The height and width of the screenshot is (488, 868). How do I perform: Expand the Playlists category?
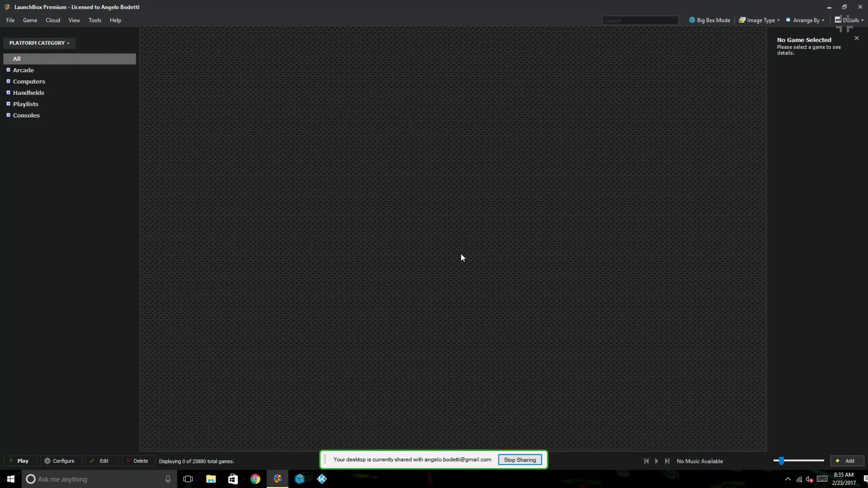tap(8, 104)
